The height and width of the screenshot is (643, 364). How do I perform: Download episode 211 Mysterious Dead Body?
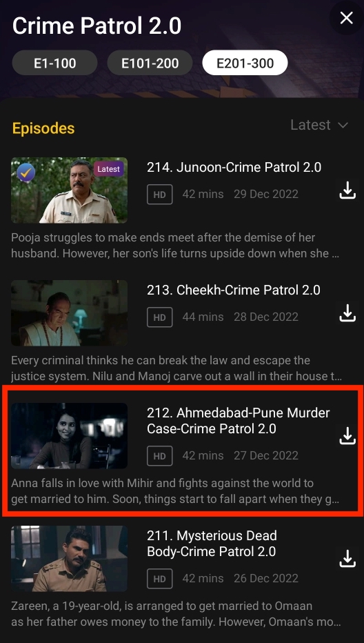pyautogui.click(x=347, y=559)
